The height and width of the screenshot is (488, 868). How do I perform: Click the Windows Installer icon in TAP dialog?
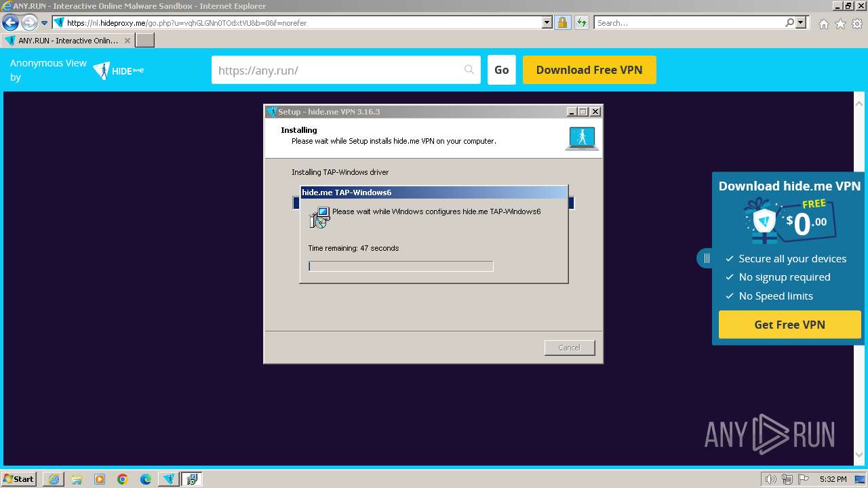click(319, 218)
